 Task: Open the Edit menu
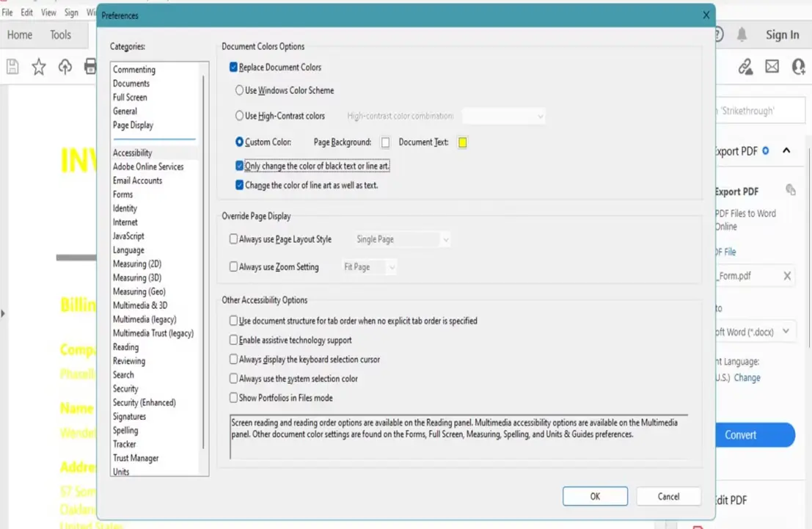(27, 12)
